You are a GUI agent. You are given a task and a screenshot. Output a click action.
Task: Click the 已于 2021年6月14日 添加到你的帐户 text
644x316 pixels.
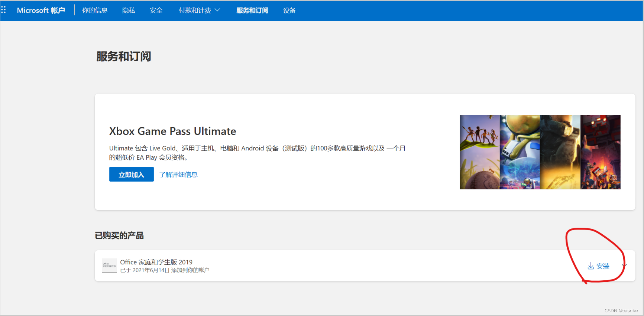[165, 270]
